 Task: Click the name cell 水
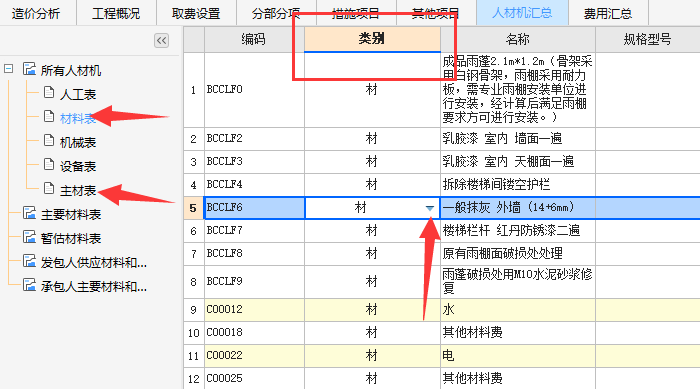(518, 310)
